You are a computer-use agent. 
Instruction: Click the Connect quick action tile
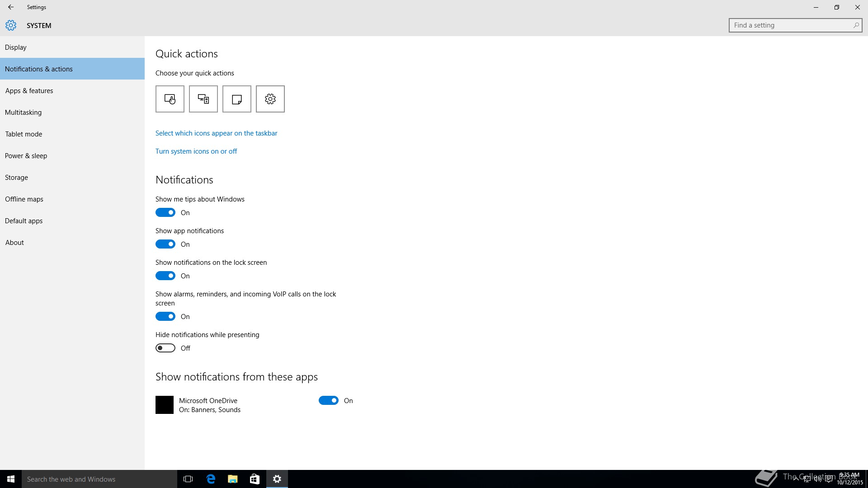(x=203, y=99)
